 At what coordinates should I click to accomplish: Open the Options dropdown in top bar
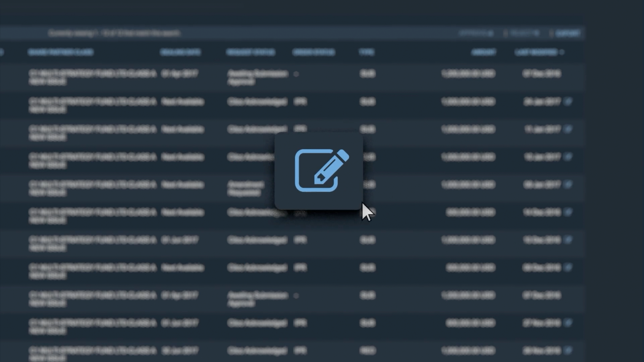point(476,33)
